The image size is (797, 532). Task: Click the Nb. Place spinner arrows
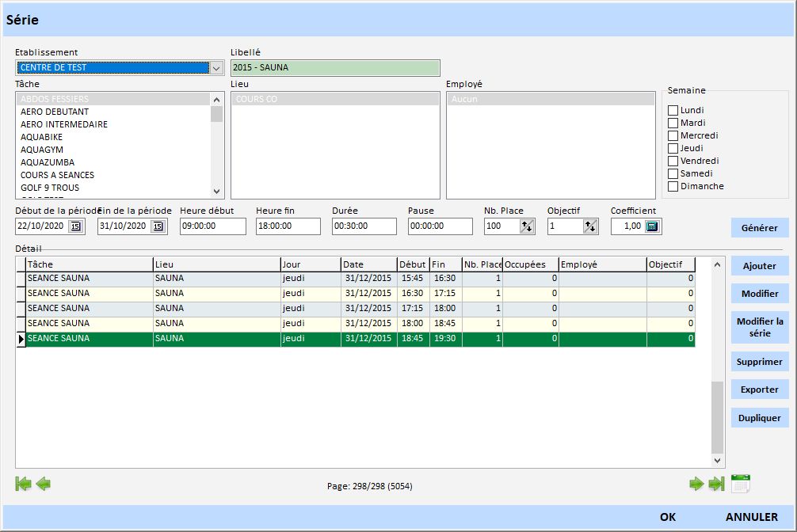click(526, 226)
